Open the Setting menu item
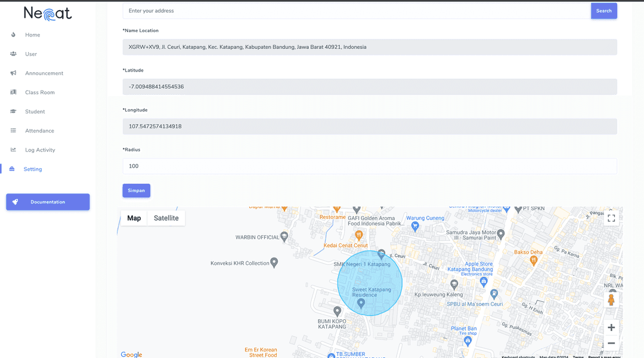The image size is (644, 358). pos(33,169)
